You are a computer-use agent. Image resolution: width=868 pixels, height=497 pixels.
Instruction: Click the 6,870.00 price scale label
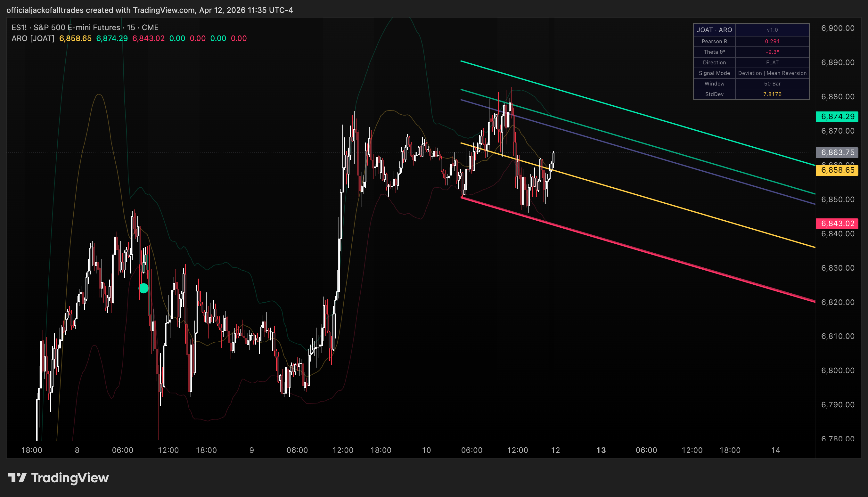[x=838, y=131]
